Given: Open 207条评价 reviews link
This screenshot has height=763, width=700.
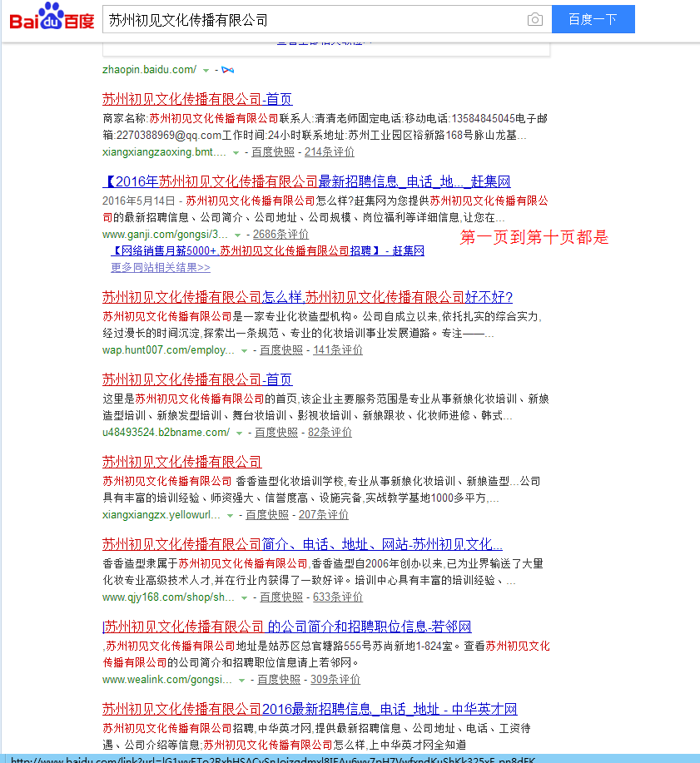Looking at the screenshot, I should 323,514.
